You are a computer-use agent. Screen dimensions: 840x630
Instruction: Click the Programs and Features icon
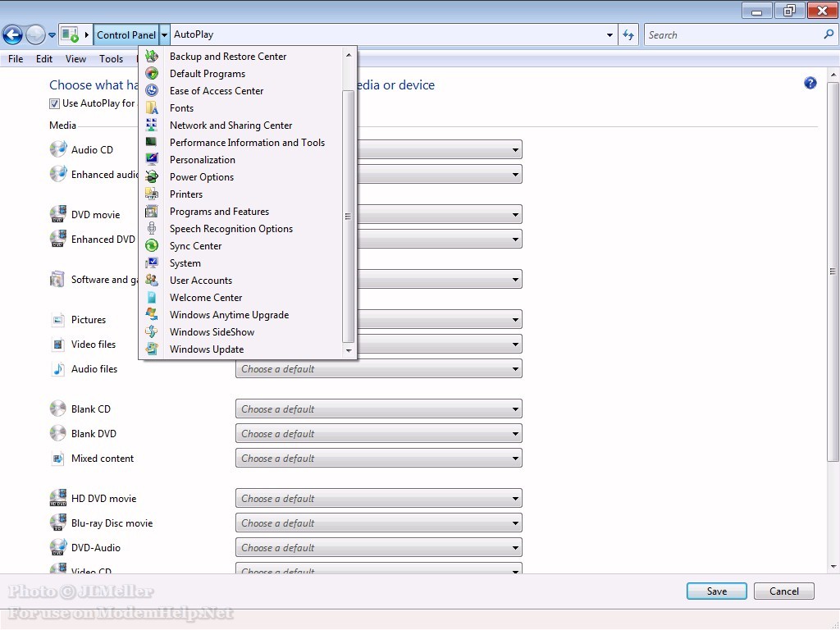[152, 211]
